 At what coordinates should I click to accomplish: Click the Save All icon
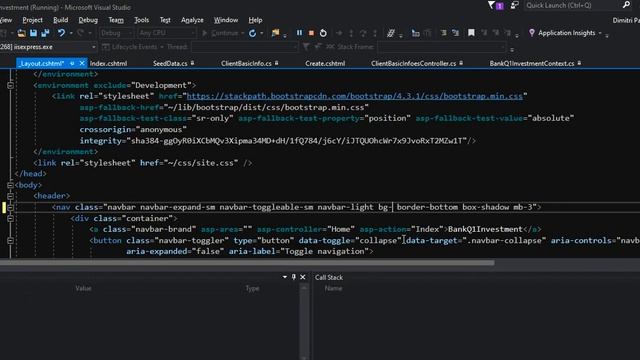[x=45, y=33]
